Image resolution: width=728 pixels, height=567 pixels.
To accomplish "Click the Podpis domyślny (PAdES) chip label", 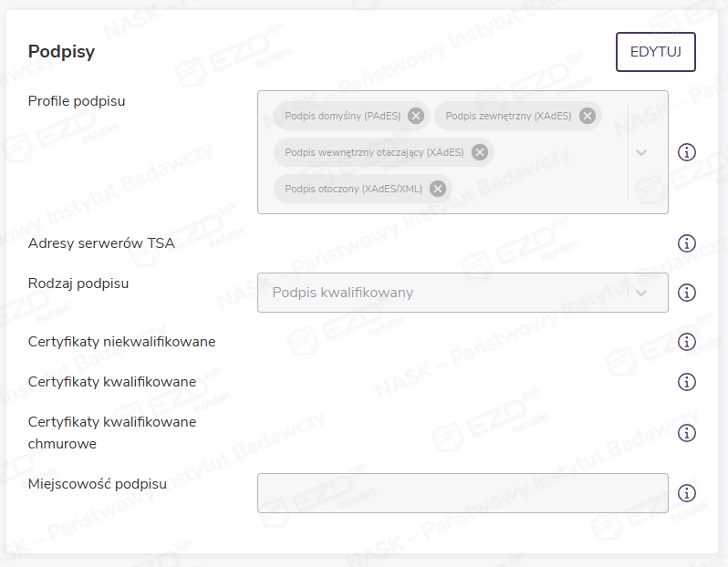I will (337, 116).
